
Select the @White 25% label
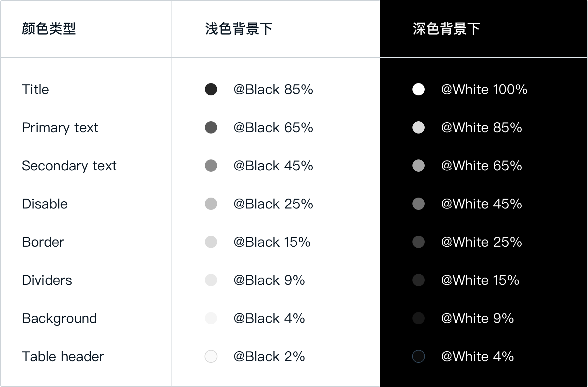click(481, 242)
